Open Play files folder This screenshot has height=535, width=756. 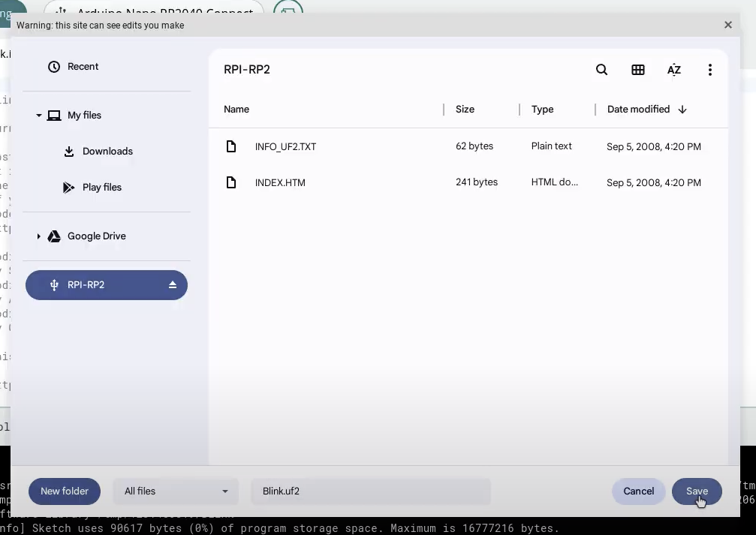(101, 188)
